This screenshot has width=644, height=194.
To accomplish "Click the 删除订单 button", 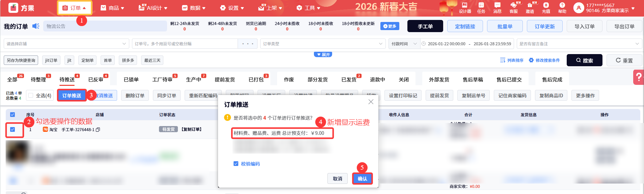I will (x=135, y=96).
